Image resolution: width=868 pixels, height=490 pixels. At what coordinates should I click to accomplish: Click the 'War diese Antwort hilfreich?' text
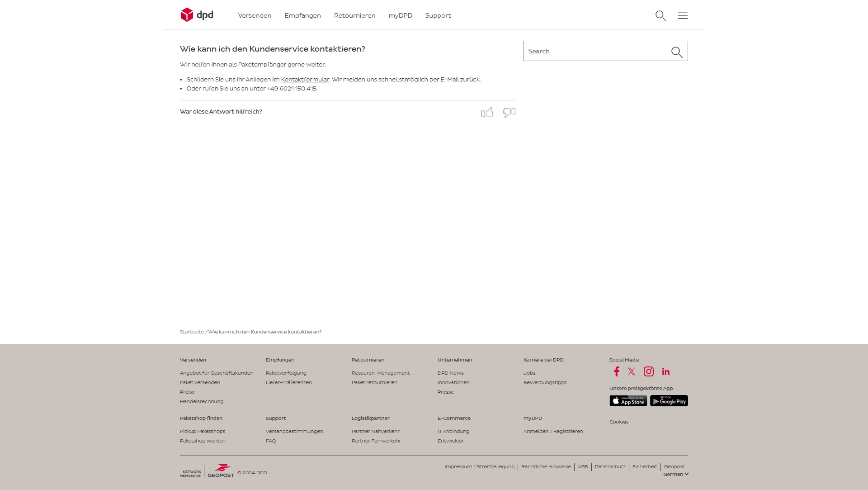(x=221, y=111)
